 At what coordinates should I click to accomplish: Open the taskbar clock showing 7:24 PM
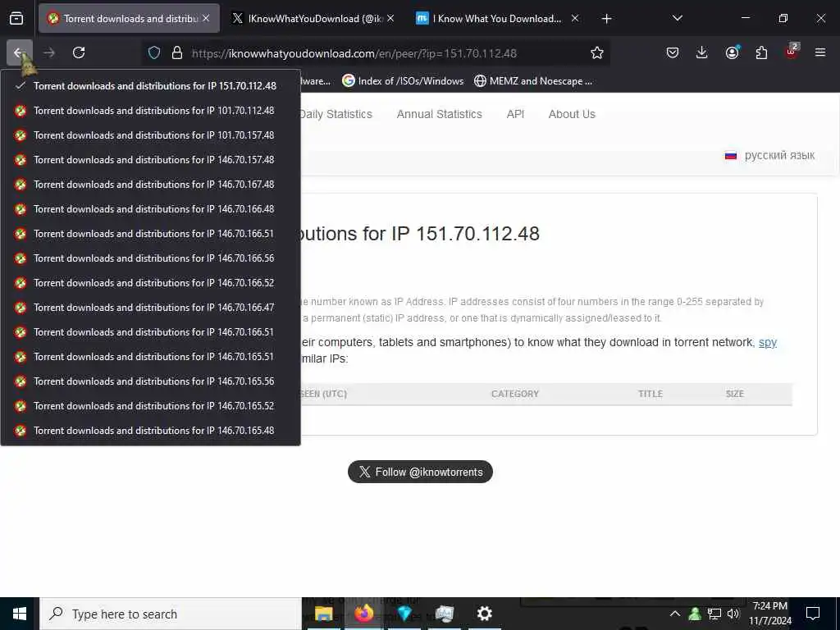[769, 614]
